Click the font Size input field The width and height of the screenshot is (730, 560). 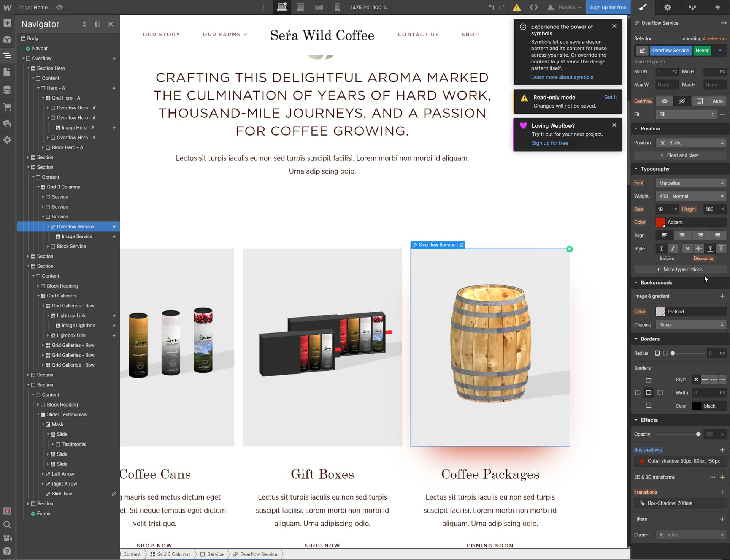tap(663, 209)
